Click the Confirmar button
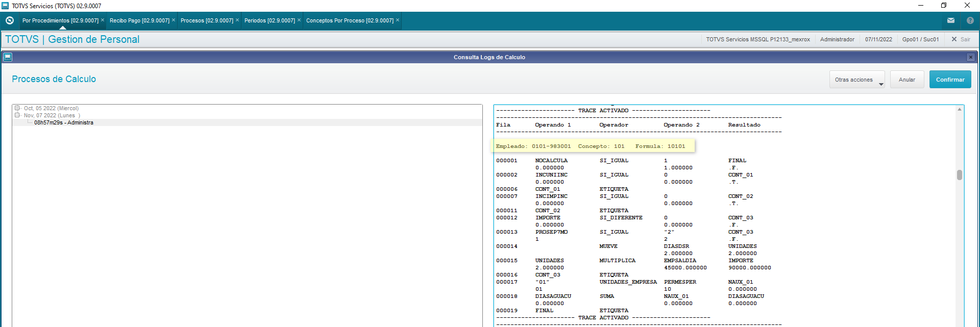 [950, 80]
